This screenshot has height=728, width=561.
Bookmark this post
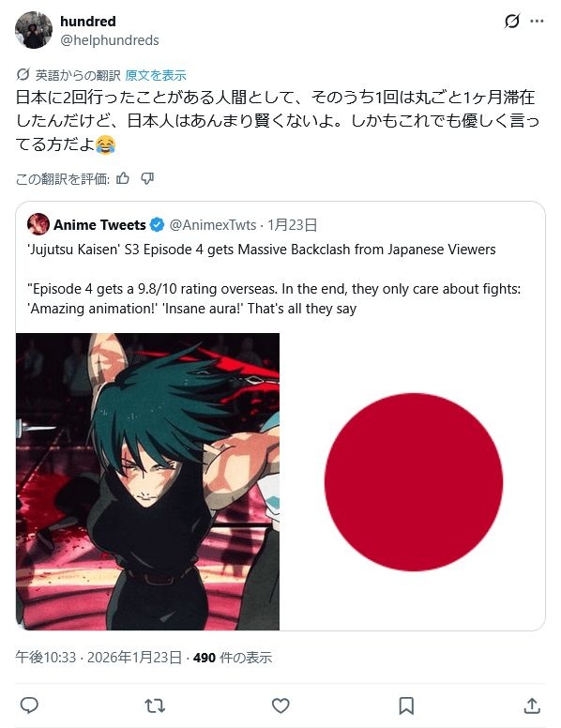click(x=406, y=705)
